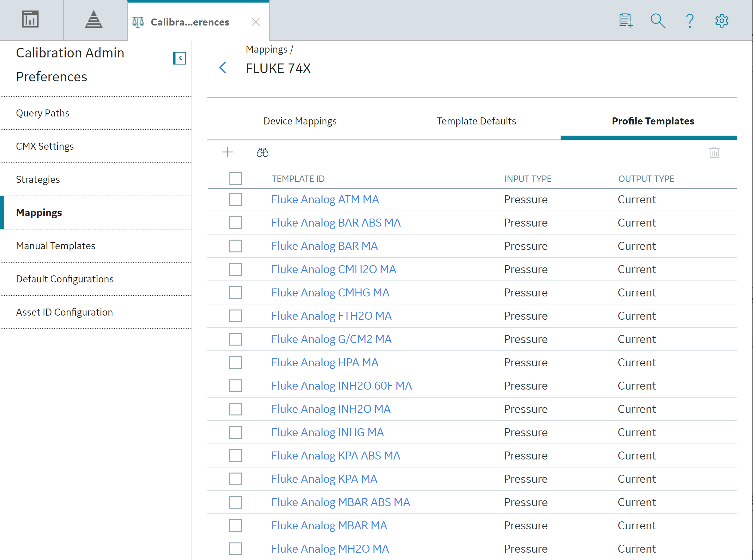Check the Fluke Analog BAR MA row
Image resolution: width=753 pixels, height=560 pixels.
pyautogui.click(x=235, y=246)
